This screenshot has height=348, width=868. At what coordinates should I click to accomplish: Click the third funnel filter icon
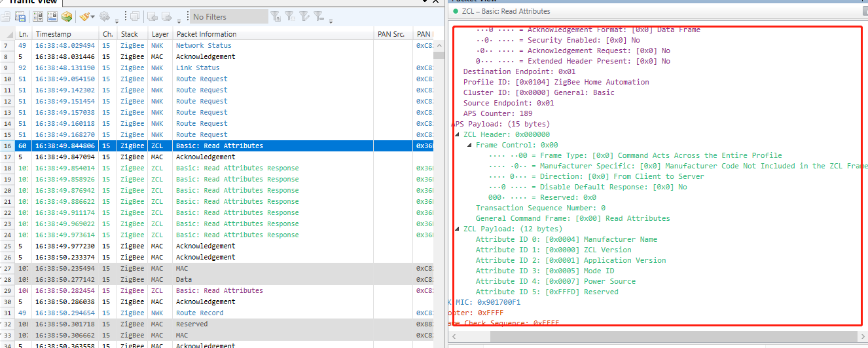(304, 16)
